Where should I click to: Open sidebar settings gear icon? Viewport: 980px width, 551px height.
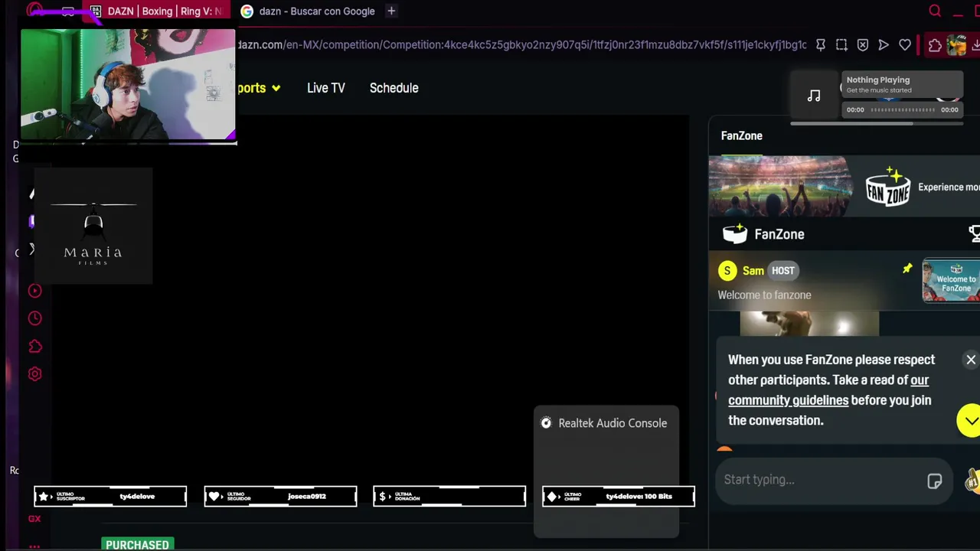point(34,374)
